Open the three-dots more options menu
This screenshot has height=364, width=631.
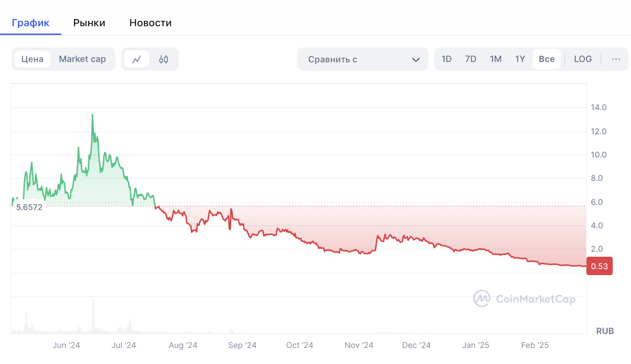pyautogui.click(x=616, y=59)
